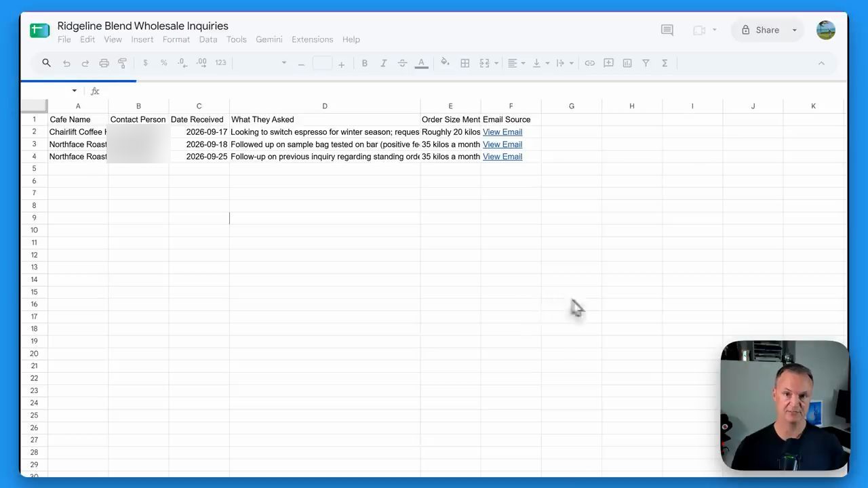Insert link using chain icon
The height and width of the screenshot is (488, 868).
pyautogui.click(x=590, y=63)
